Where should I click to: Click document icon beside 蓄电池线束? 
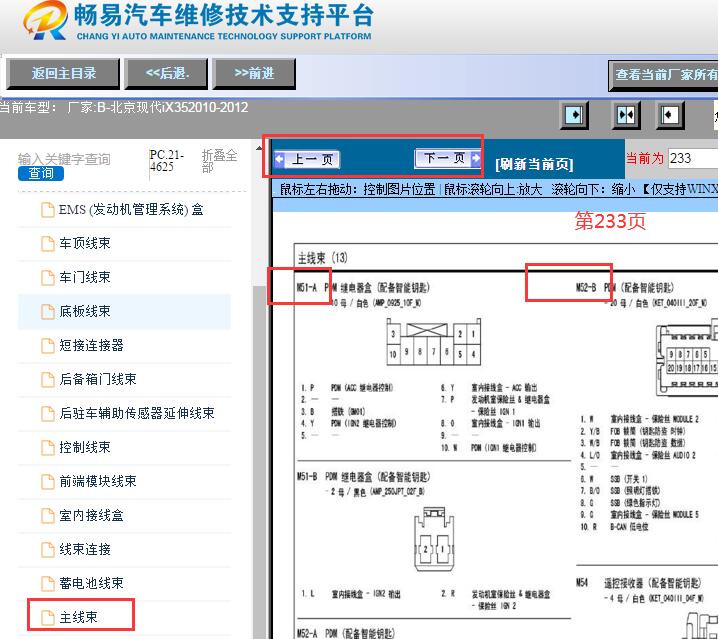pos(48,584)
